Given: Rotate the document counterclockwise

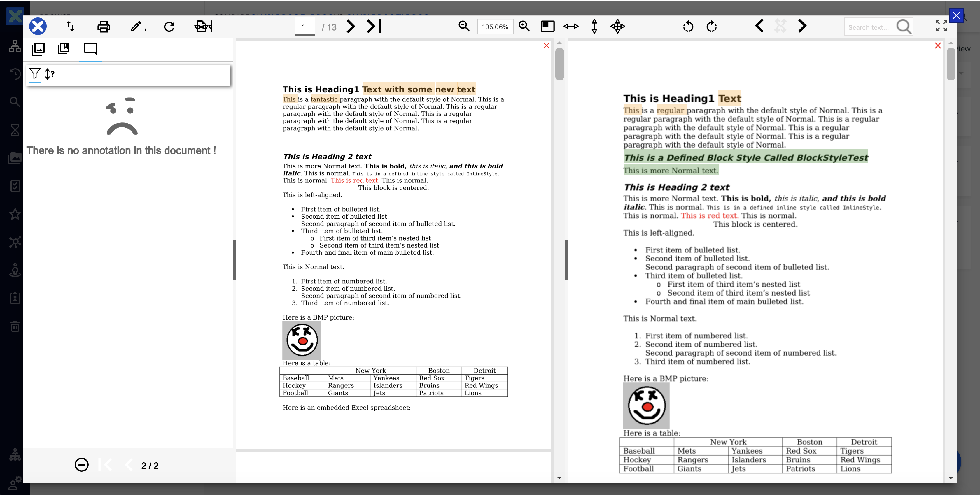Looking at the screenshot, I should [x=688, y=27].
